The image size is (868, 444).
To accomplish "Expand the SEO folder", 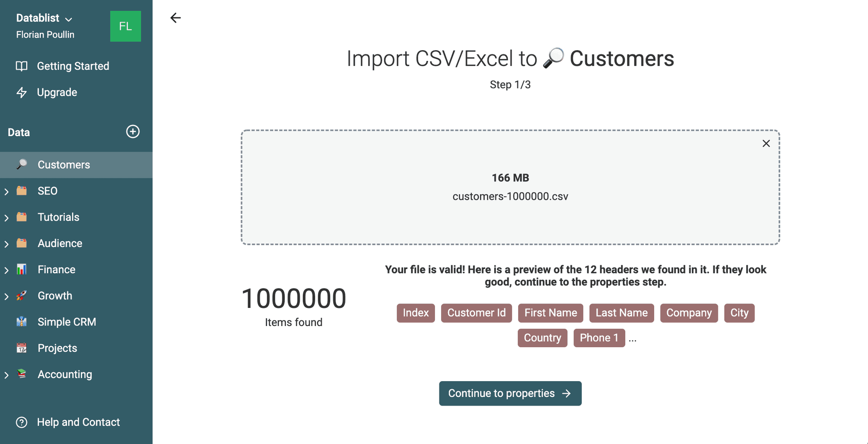I will 6,191.
